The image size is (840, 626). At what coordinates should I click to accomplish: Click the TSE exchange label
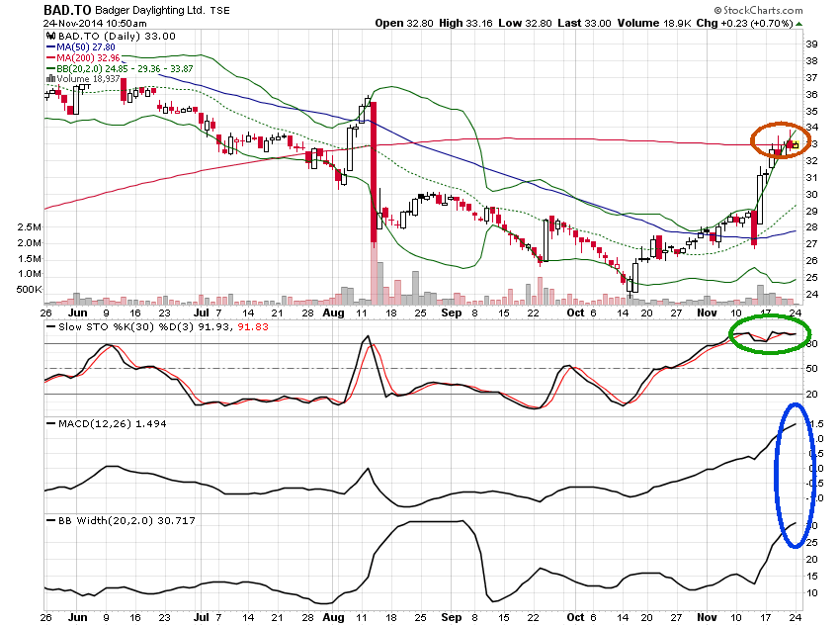tap(219, 10)
